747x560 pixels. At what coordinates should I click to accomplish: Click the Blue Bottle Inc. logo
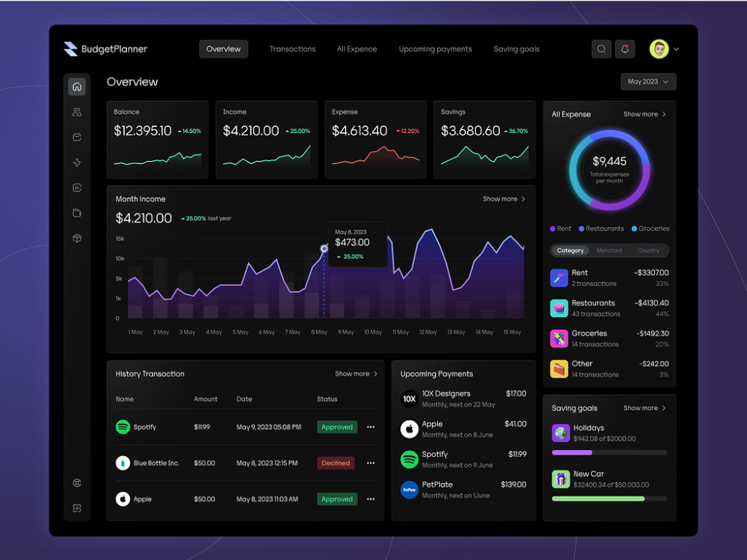tap(123, 463)
